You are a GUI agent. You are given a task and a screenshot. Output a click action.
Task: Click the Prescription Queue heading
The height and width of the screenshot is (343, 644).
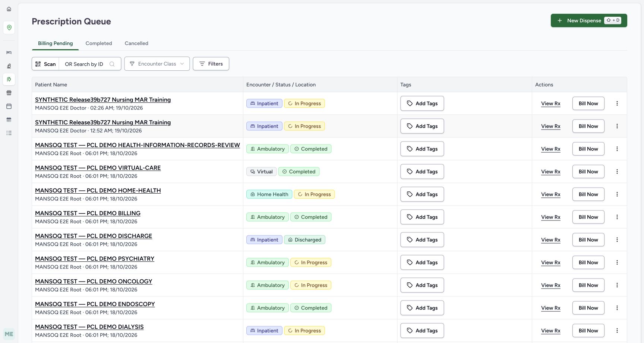click(71, 21)
